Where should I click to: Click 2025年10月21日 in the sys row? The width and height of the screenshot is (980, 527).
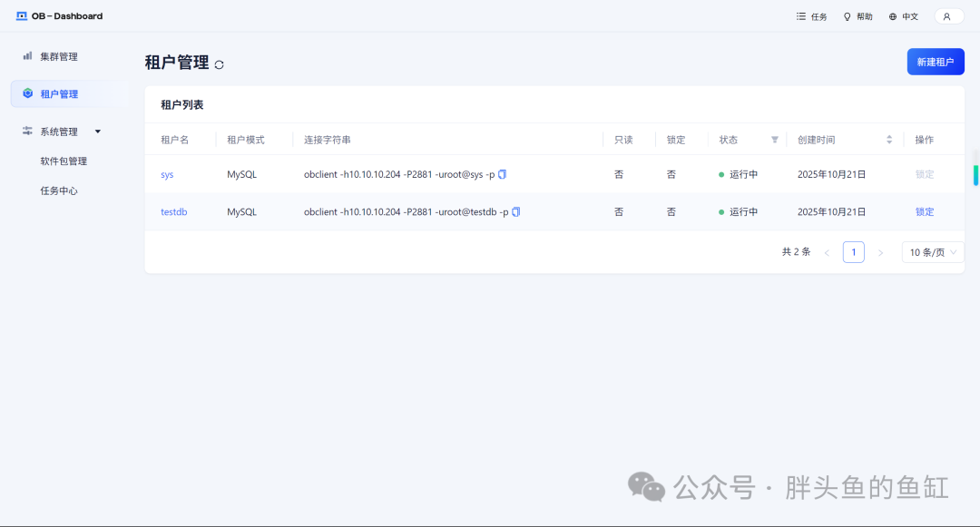(x=831, y=175)
